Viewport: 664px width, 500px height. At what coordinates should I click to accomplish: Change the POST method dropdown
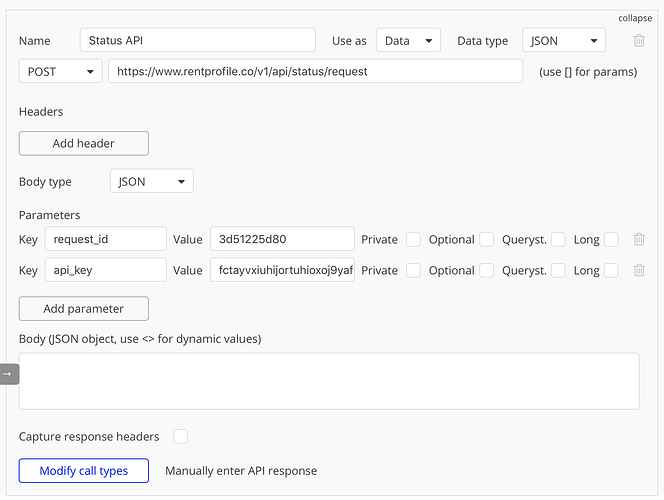pos(60,71)
